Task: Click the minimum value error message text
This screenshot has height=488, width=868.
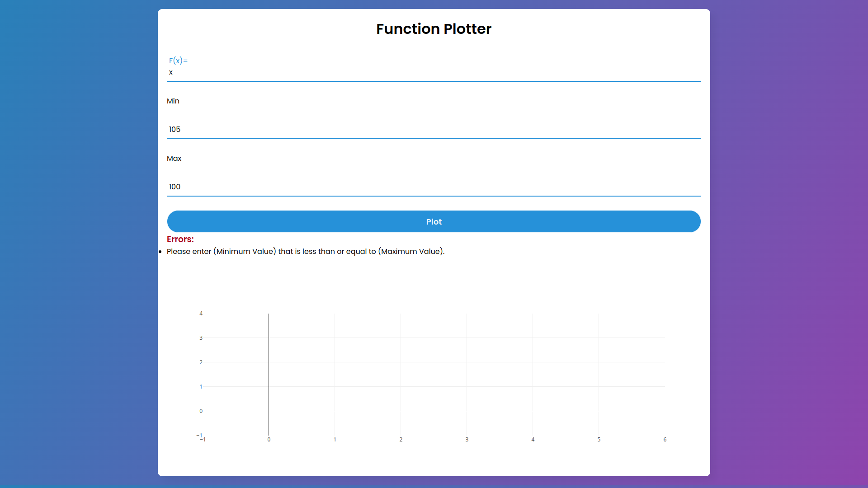Action: (305, 252)
